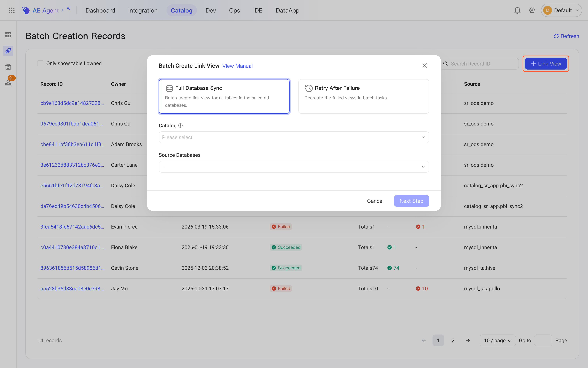
Task: Focus the Search Record ID field
Action: 480,64
